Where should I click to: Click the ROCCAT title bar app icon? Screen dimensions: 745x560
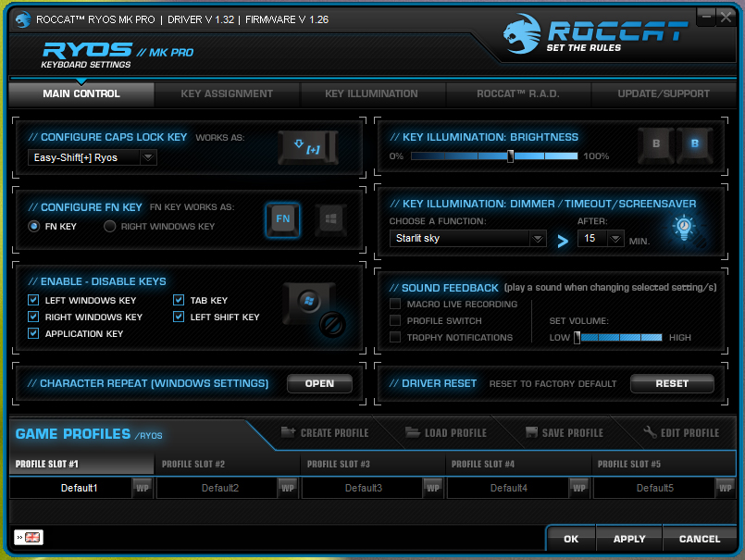pyautogui.click(x=22, y=19)
